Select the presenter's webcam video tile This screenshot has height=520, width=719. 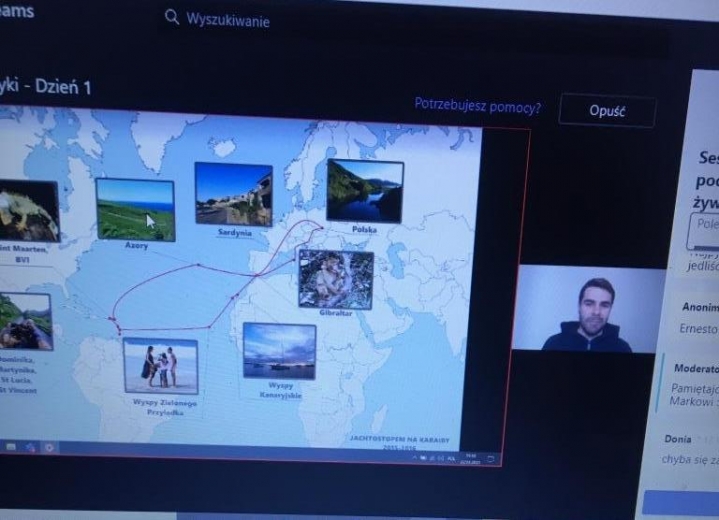pyautogui.click(x=588, y=309)
